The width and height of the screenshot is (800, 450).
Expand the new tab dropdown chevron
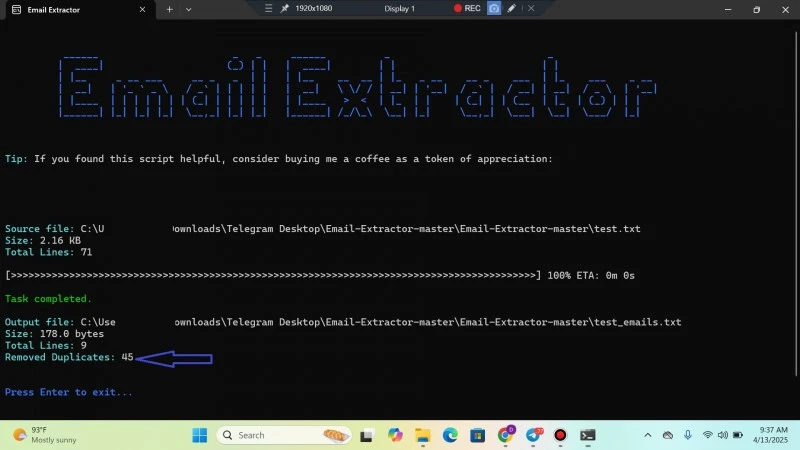189,9
